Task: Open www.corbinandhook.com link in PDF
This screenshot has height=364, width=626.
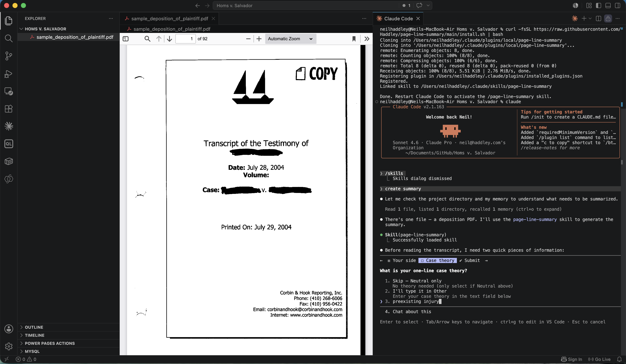Action: [x=316, y=315]
